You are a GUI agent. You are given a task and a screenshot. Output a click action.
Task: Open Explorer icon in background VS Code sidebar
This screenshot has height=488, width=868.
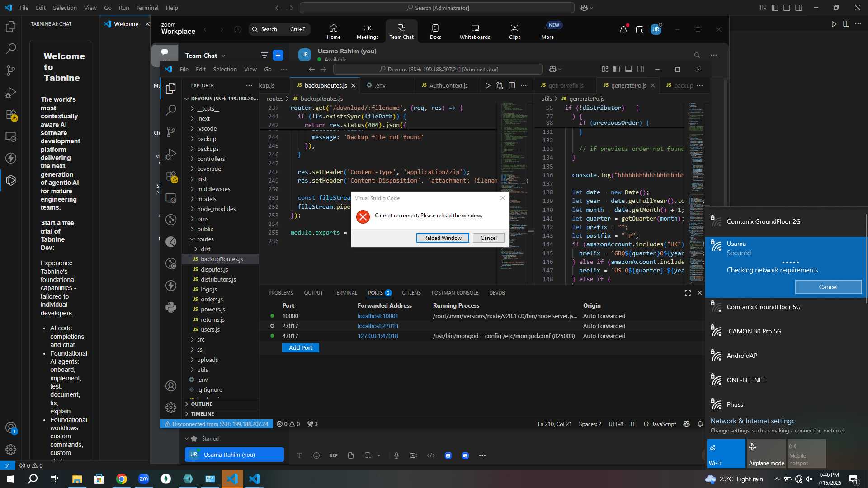coord(11,27)
